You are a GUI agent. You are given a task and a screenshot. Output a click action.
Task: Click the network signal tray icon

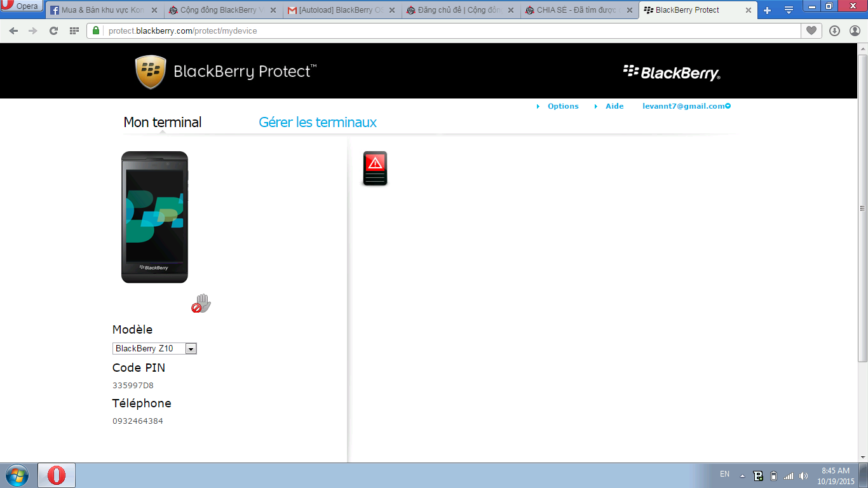click(789, 475)
